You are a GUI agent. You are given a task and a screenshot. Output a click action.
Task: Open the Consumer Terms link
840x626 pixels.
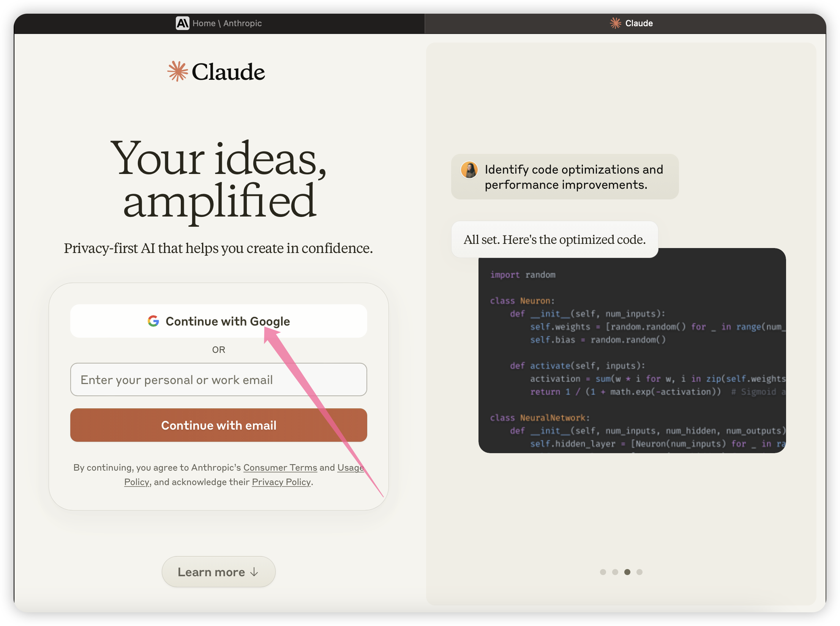point(280,468)
